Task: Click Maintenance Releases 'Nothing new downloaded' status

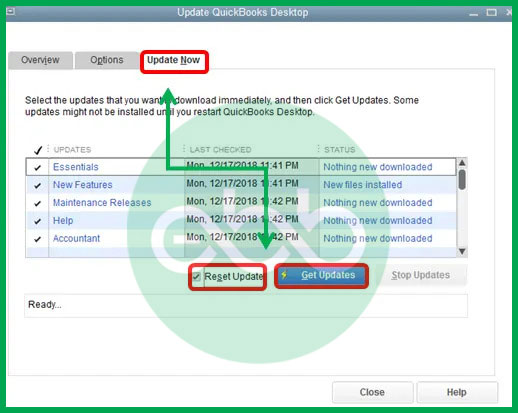Action: click(378, 203)
